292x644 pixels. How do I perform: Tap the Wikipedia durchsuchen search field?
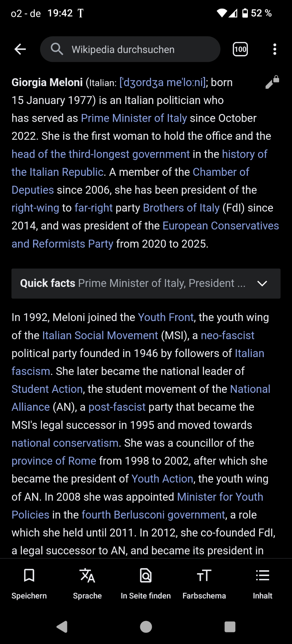(x=130, y=49)
